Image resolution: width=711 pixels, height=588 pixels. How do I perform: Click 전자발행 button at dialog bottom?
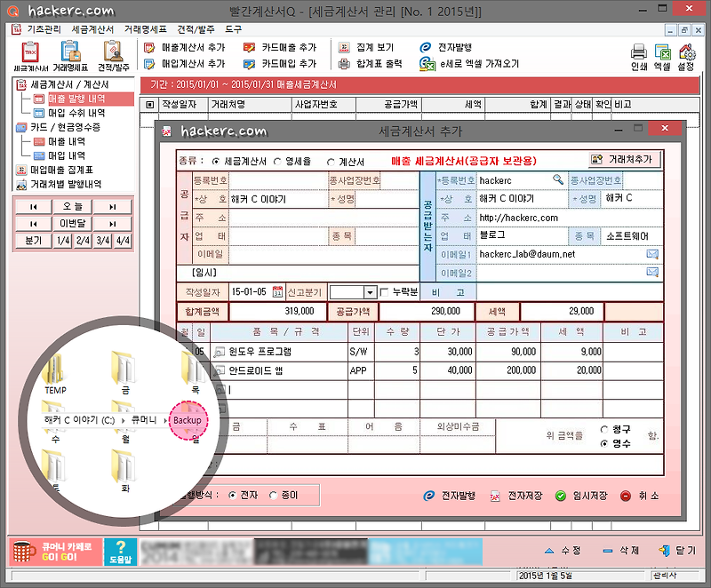coord(450,496)
